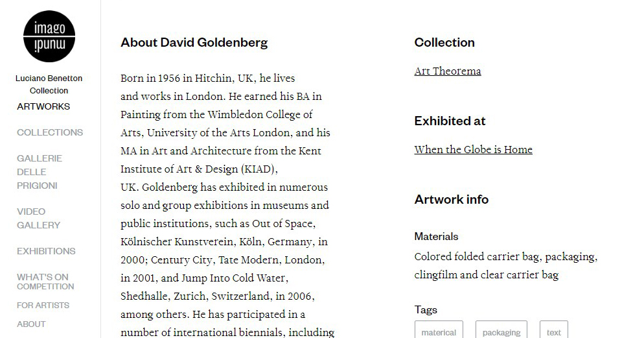Click the Luciano Benetton Collection title

pos(49,84)
